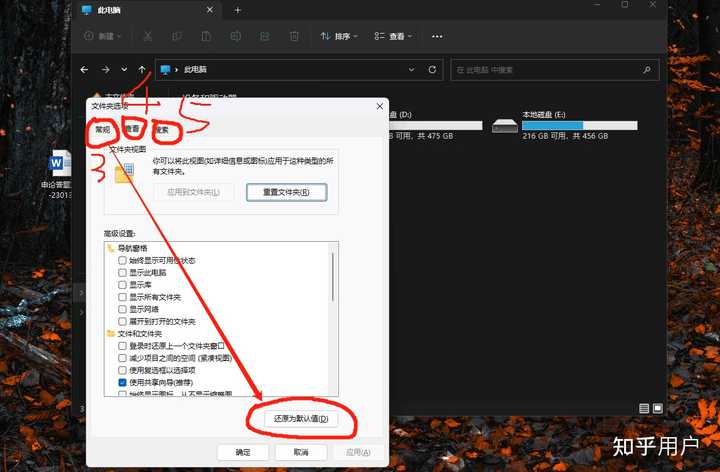Click the chevron after PC icon in address bar
The width and height of the screenshot is (720, 472).
[x=176, y=70]
